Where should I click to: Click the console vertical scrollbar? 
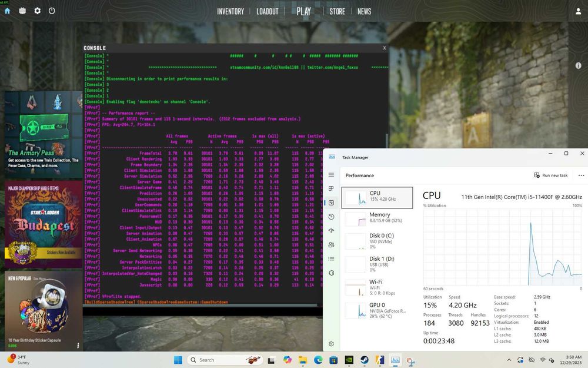point(386,141)
